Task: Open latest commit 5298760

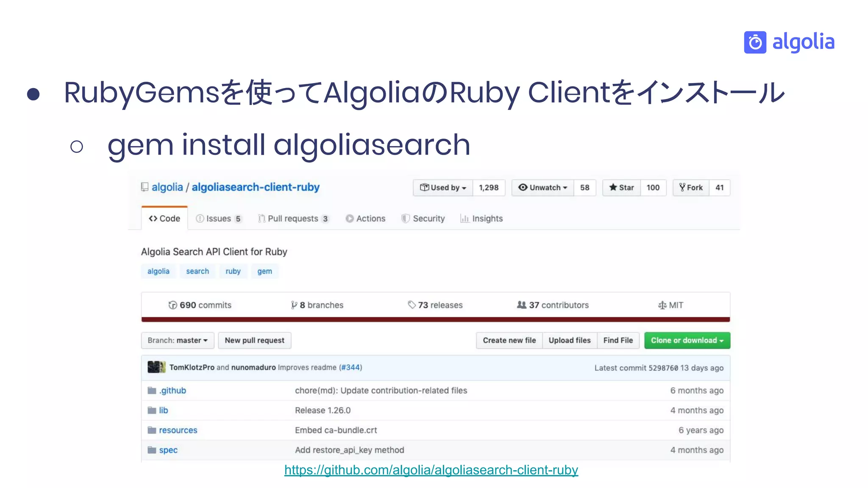Action: 663,368
